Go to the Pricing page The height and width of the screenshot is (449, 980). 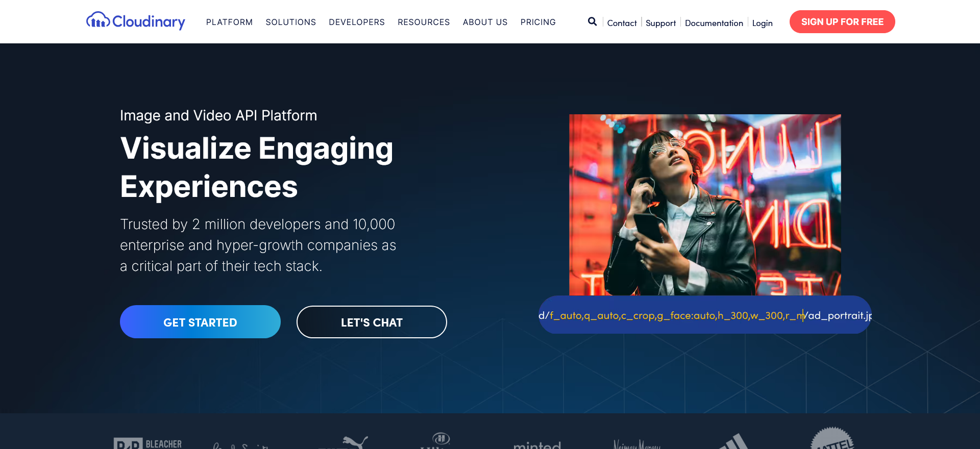(x=538, y=22)
